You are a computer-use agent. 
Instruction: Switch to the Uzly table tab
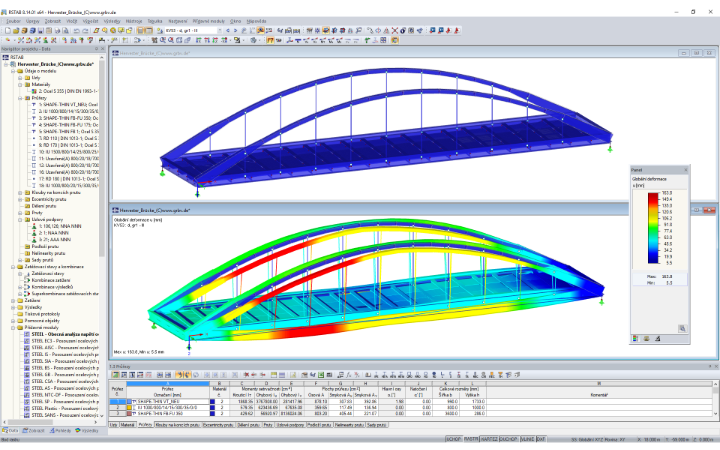pyautogui.click(x=114, y=425)
